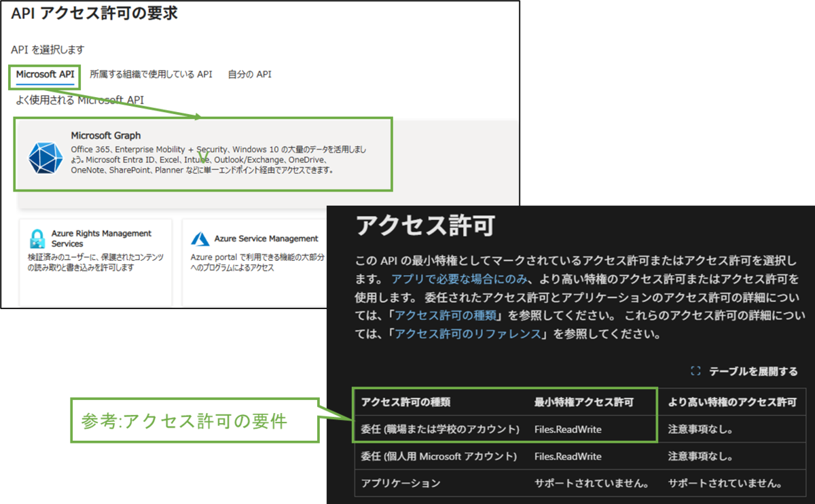Viewport: 815px width, 504px height.
Task: Click the より高い特権のアクセス許可 column header
Action: click(x=732, y=402)
